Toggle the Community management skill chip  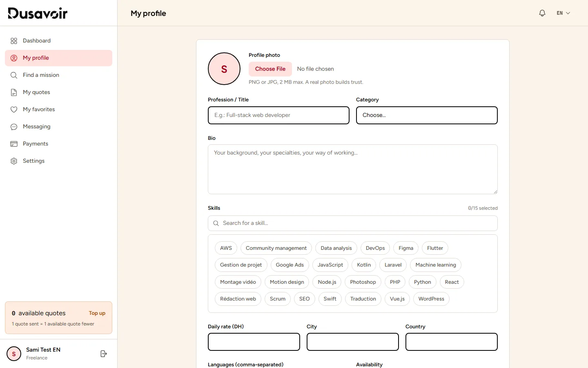276,248
